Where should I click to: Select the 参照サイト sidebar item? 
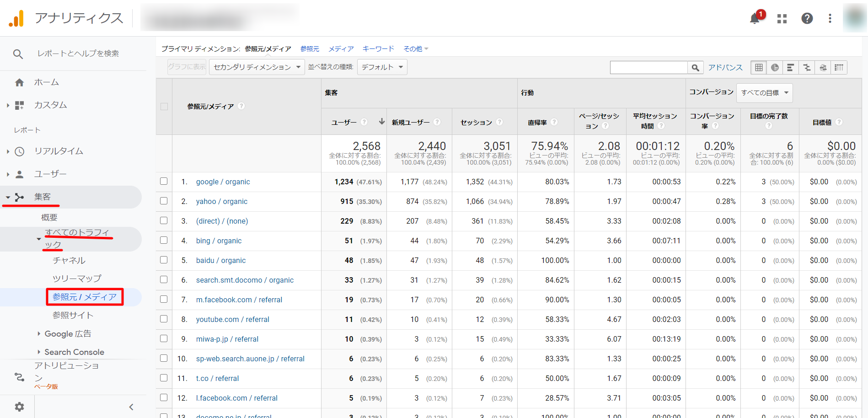[x=73, y=316]
